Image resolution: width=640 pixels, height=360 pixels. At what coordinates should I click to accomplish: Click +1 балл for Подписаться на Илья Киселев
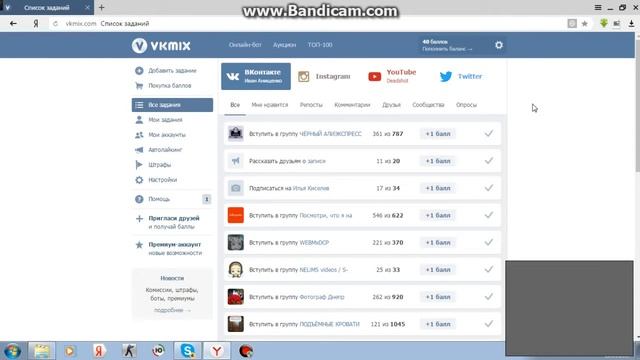438,188
